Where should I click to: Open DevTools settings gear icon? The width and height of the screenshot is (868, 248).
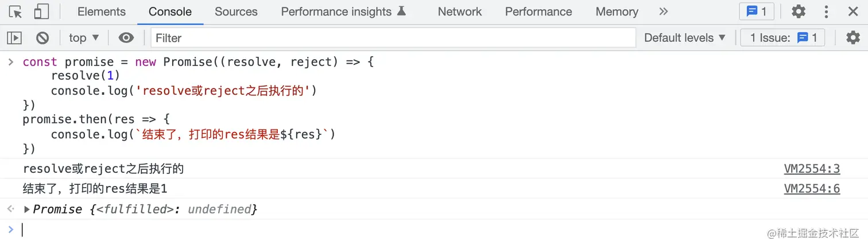(x=799, y=11)
